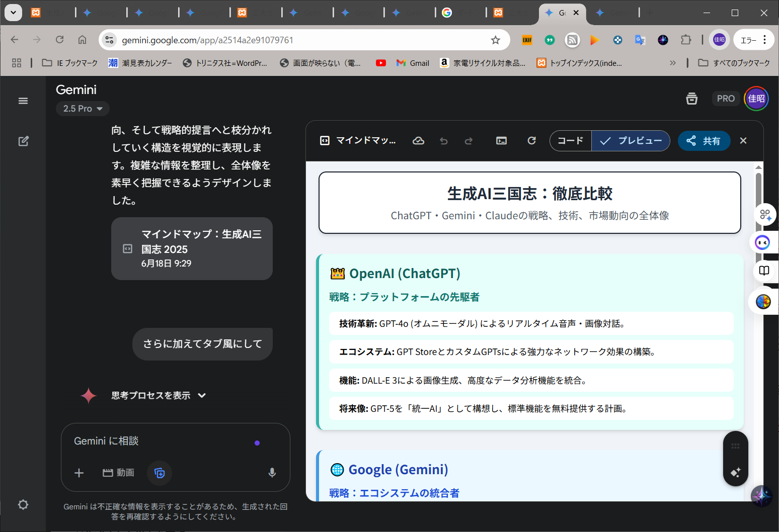
Task: Open the Gmail bookmark
Action: pyautogui.click(x=413, y=63)
